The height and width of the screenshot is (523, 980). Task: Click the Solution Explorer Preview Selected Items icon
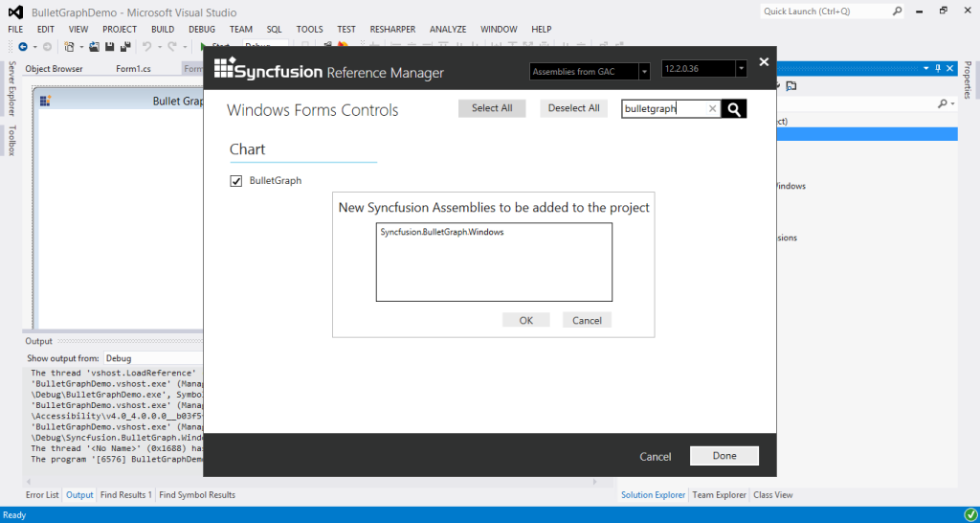click(x=791, y=85)
